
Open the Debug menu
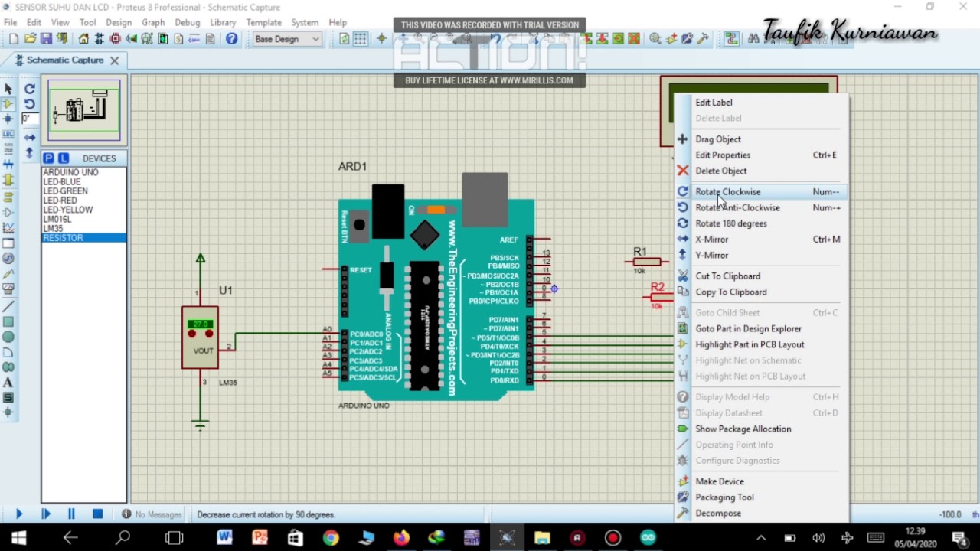187,22
